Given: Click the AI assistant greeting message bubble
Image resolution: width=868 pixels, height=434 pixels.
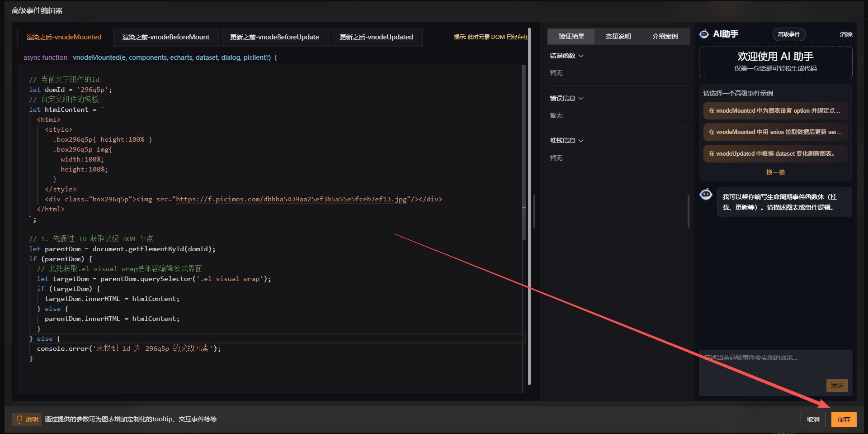Looking at the screenshot, I should pos(784,202).
